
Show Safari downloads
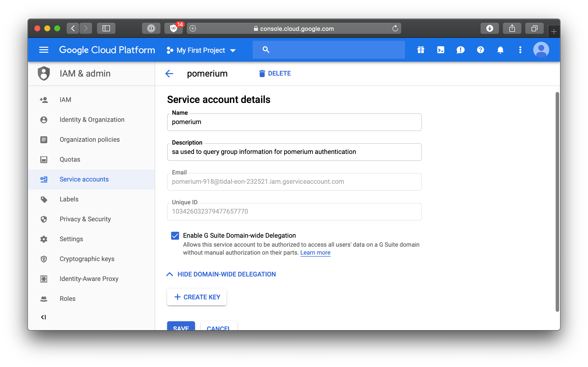tap(490, 28)
